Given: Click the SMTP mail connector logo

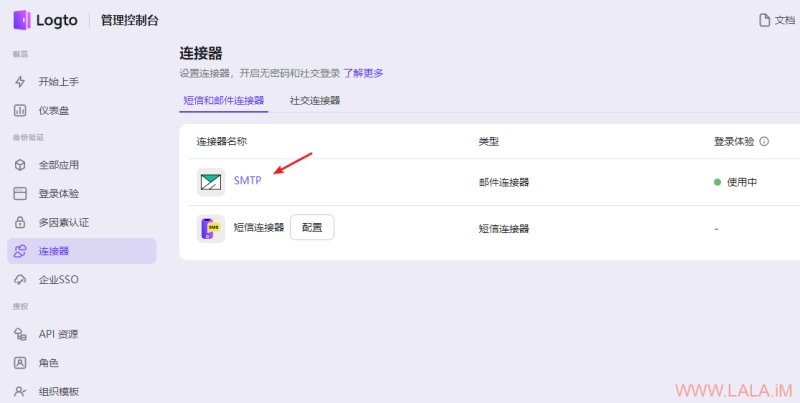Looking at the screenshot, I should (211, 182).
